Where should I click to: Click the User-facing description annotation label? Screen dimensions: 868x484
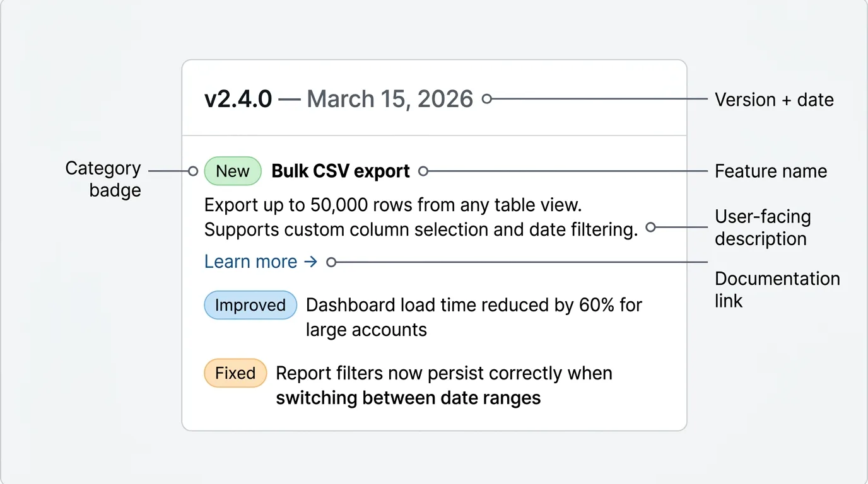[763, 228]
